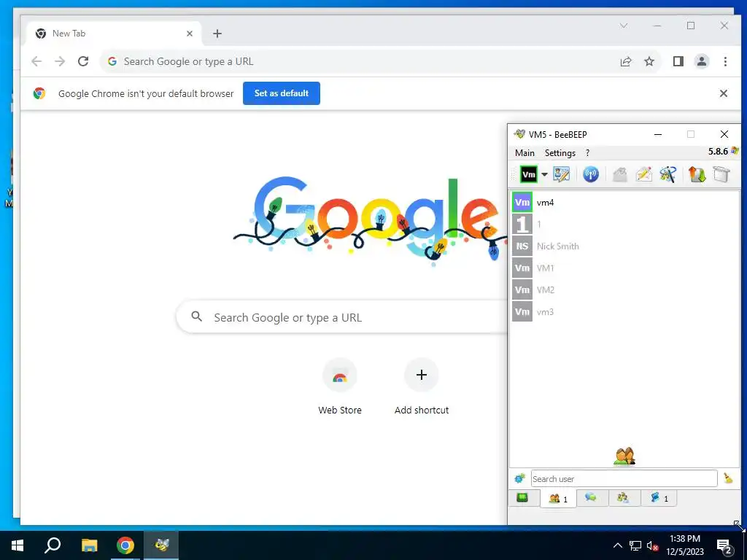Screen dimensions: 747x560
Task: Open a new tab with the plus button
Action: coord(217,34)
